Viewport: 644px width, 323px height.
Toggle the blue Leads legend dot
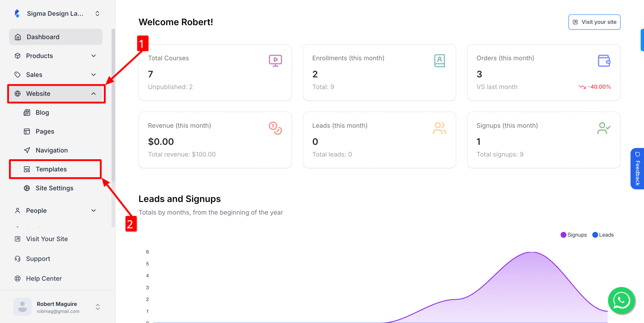click(595, 235)
